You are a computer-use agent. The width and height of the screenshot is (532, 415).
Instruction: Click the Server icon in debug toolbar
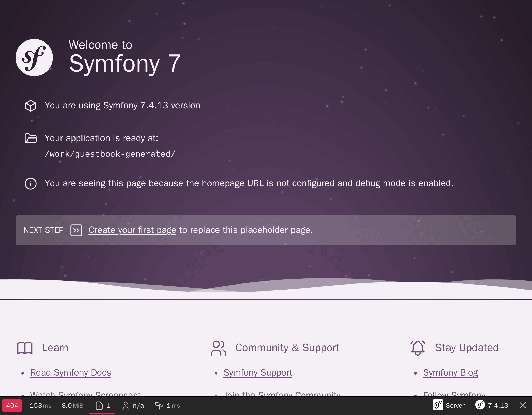click(x=438, y=405)
